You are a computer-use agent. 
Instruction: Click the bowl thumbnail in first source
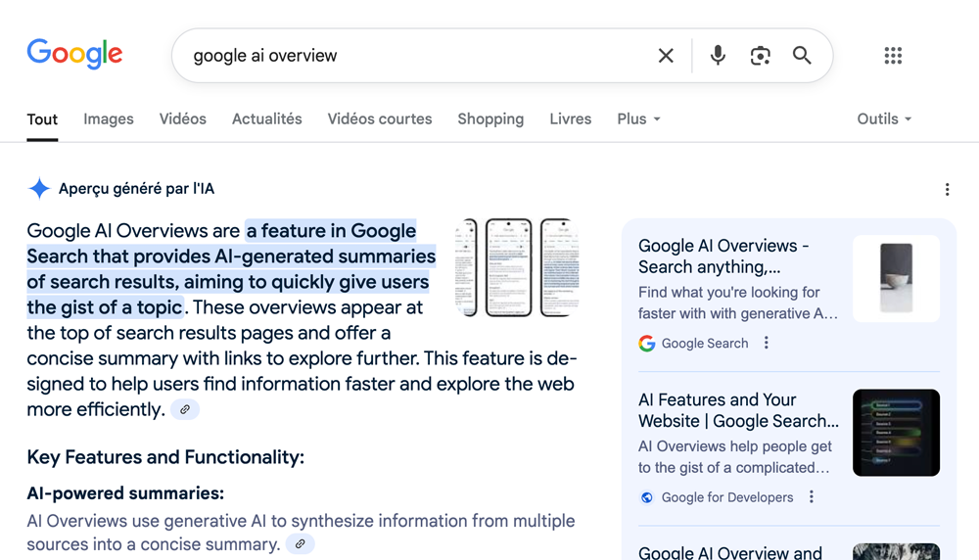point(896,278)
